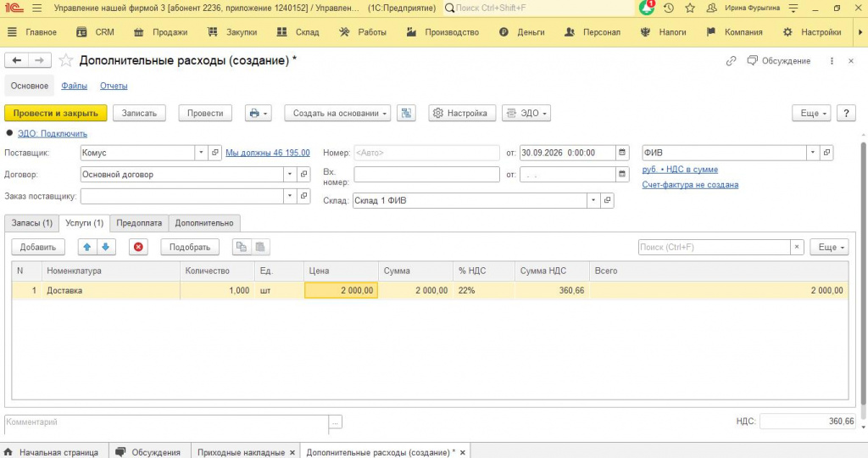Switch to the Услуги (1) tab
Screen dimensions: 868x458
coord(84,222)
